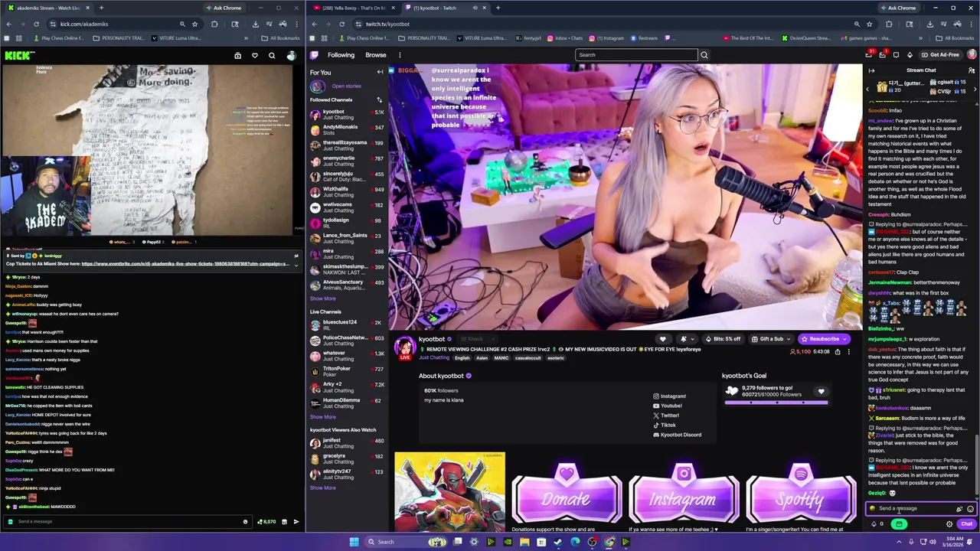Open the Twitch home logo
Image resolution: width=980 pixels, height=551 pixels.
click(x=314, y=55)
